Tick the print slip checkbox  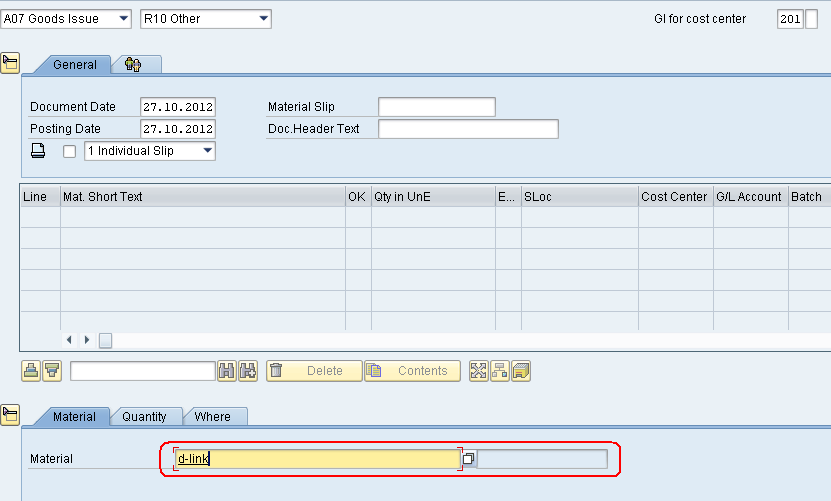(x=69, y=152)
